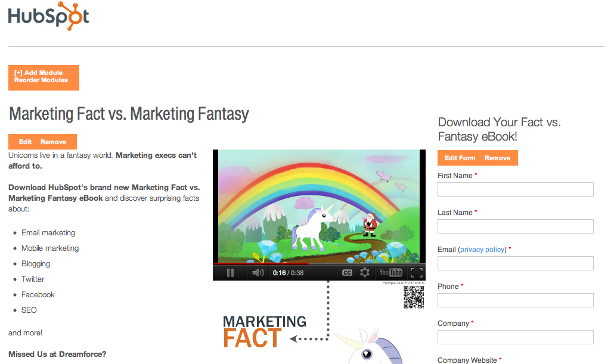Click Edit Form button
Viewport: 614px width, 364px height.
point(460,158)
